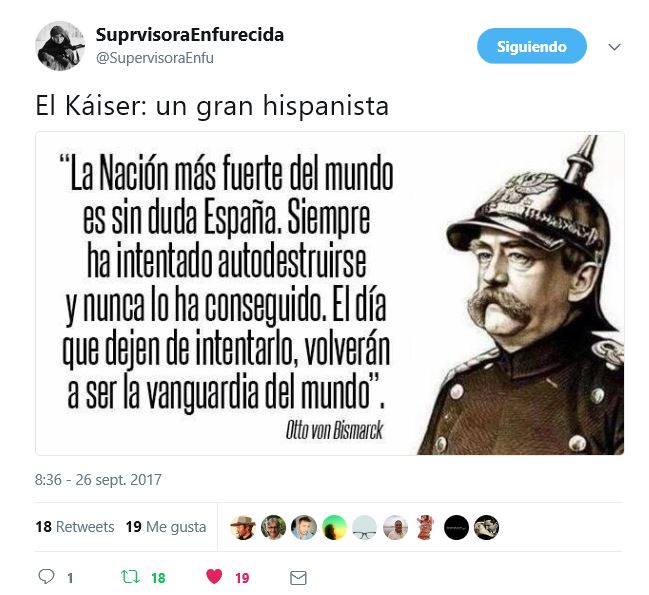Image resolution: width=649 pixels, height=595 pixels.
Task: Click the red heart like icon
Action: pyautogui.click(x=214, y=576)
